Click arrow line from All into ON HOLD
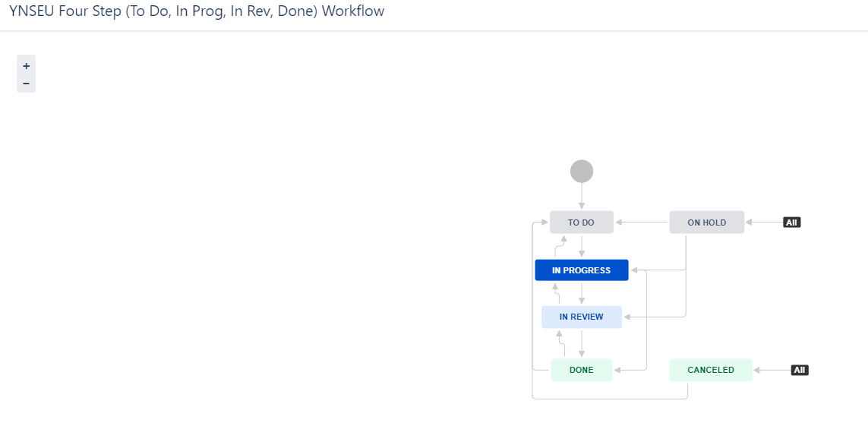The image size is (868, 426). click(x=764, y=222)
